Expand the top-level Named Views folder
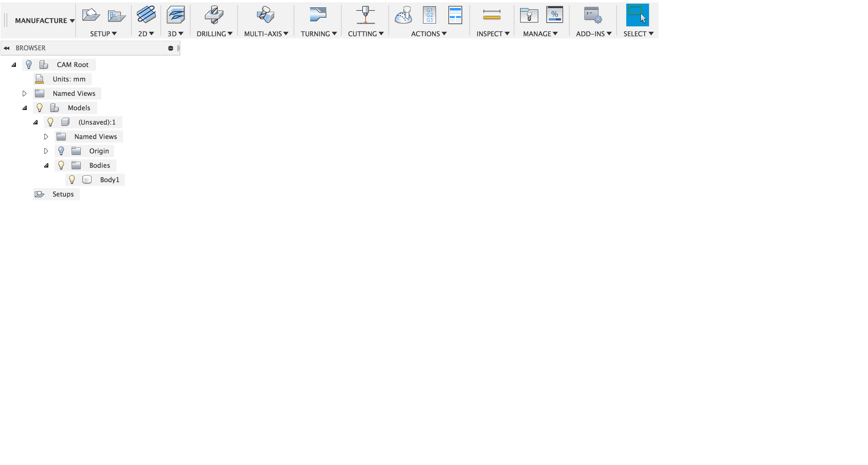This screenshot has width=868, height=465. coord(24,93)
